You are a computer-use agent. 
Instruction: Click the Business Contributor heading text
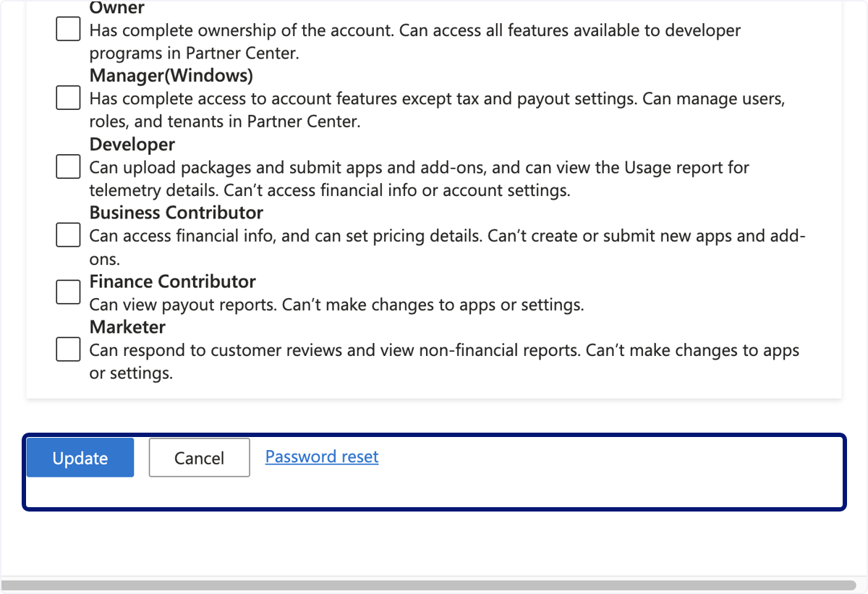(176, 213)
